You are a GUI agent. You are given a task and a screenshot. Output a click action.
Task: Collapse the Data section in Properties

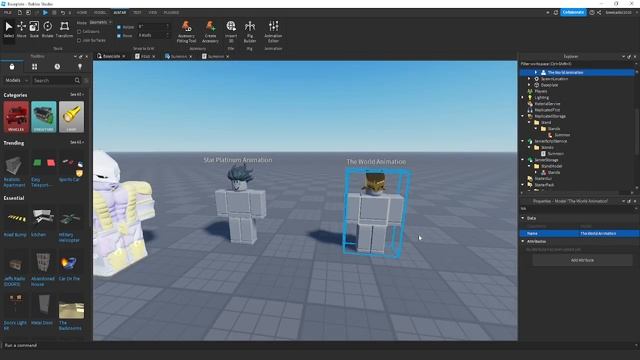523,218
